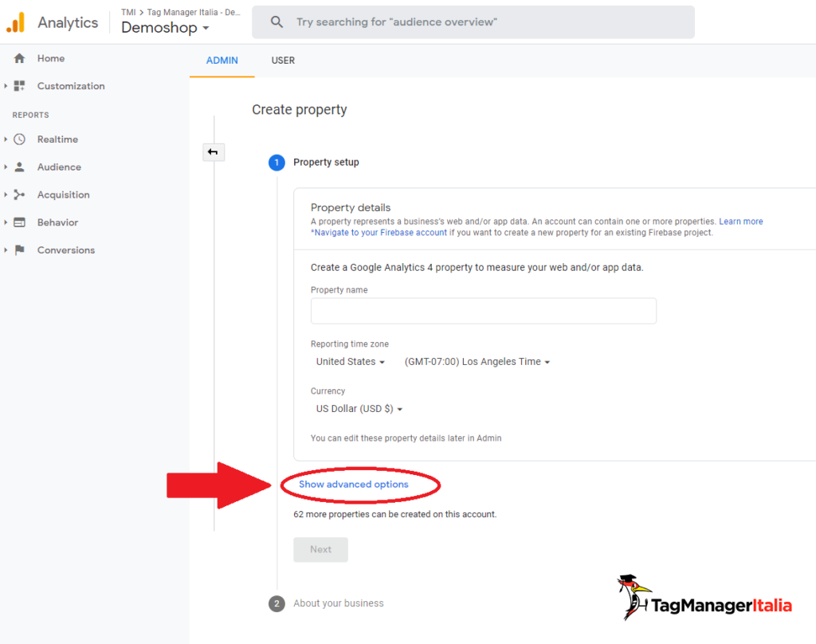Click the Realtime clock icon
The width and height of the screenshot is (816, 644).
point(20,139)
